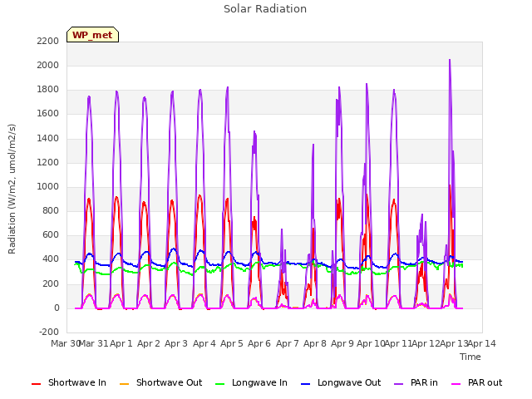Select the Longwave In legend entry

tap(251, 382)
